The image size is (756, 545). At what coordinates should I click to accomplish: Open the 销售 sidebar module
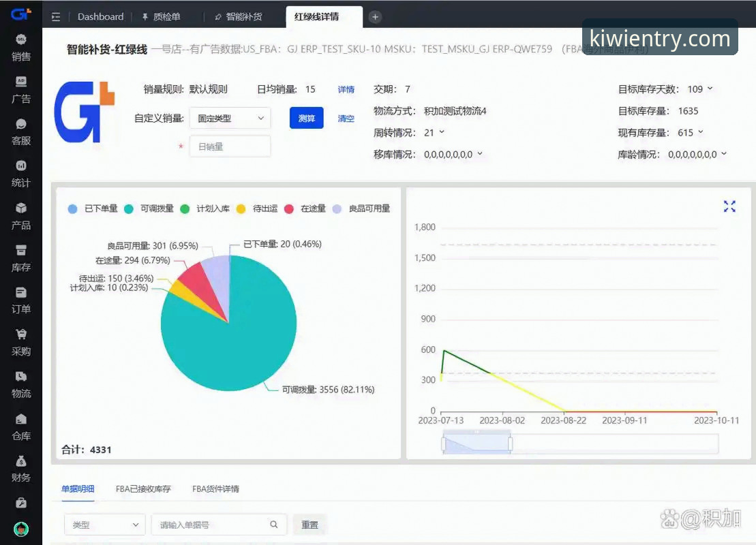(20, 48)
